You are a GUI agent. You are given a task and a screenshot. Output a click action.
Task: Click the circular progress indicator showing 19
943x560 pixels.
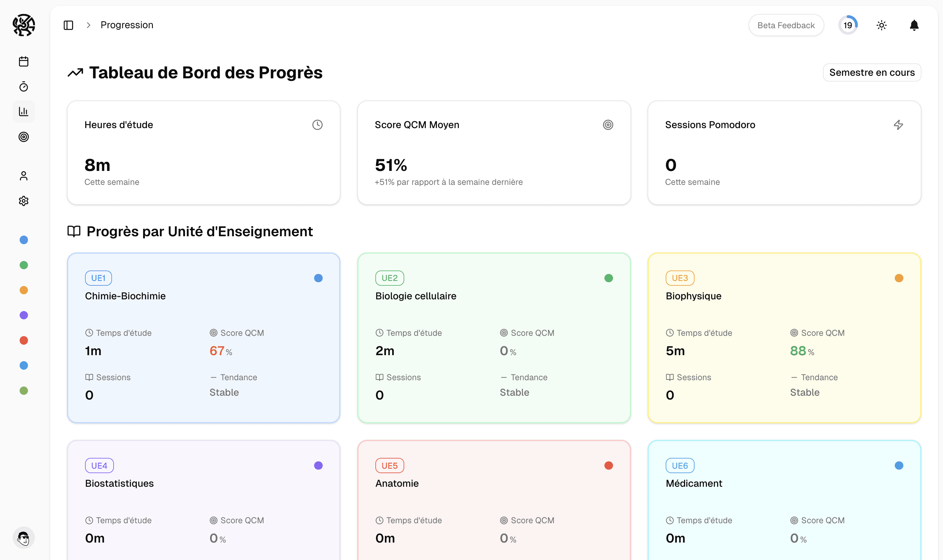(x=848, y=25)
